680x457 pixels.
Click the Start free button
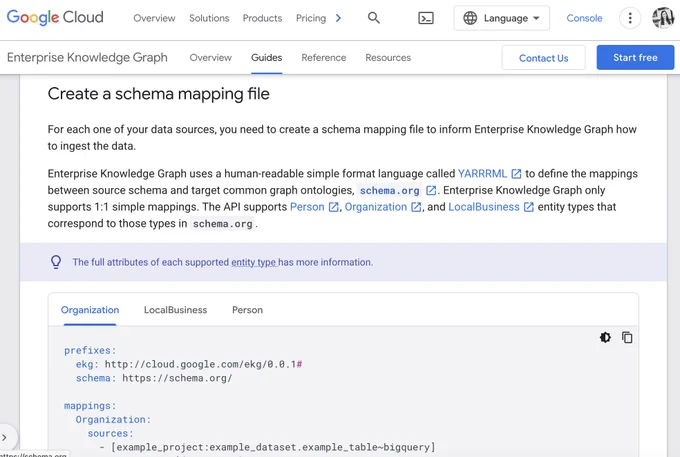click(635, 57)
